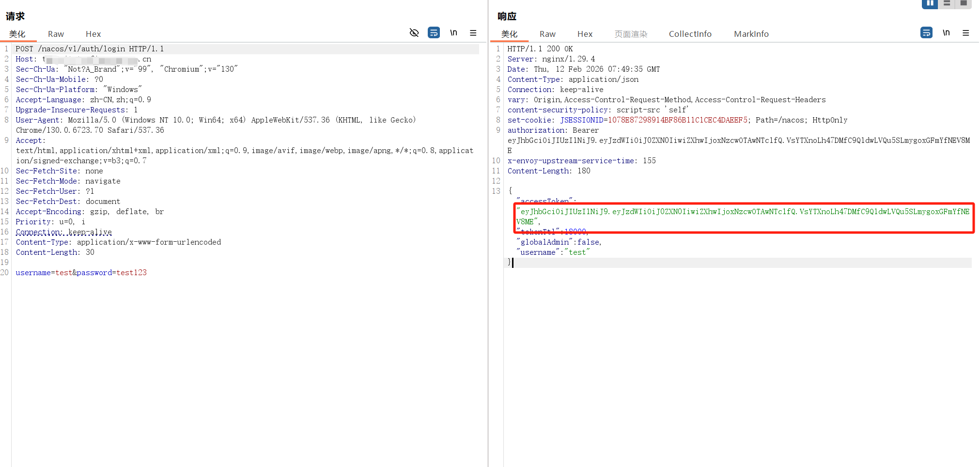Select the 页面渲染 render tab
This screenshot has height=467, width=980.
[x=631, y=34]
